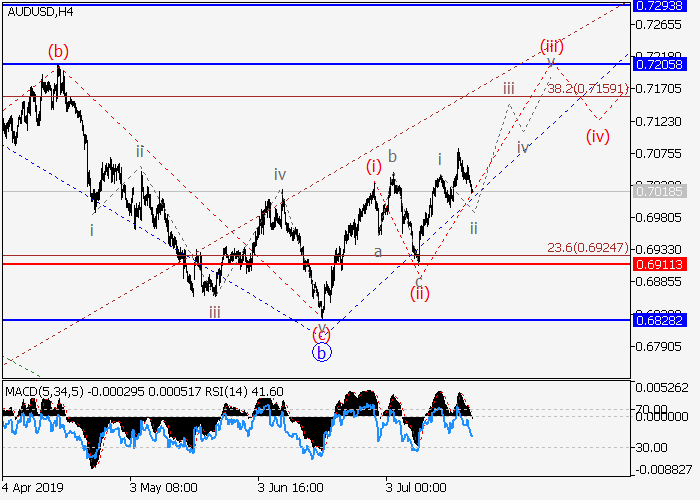
Task: Click the red (iii) forecast wave label
Action: pyautogui.click(x=552, y=45)
